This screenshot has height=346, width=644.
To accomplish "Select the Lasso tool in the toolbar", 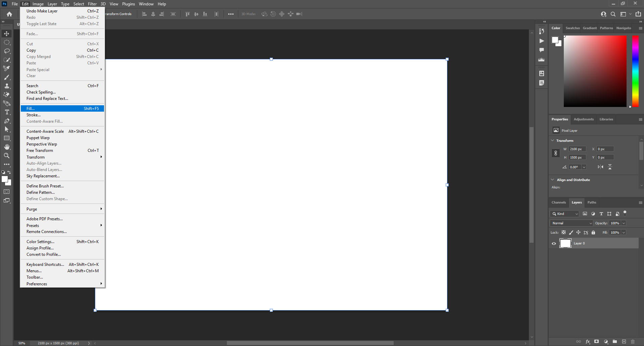I will point(7,51).
